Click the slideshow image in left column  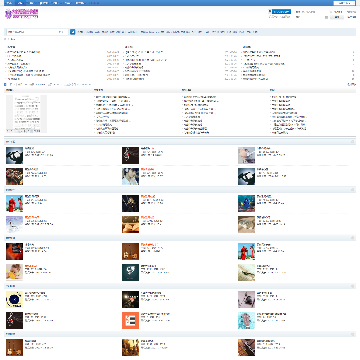point(26,114)
